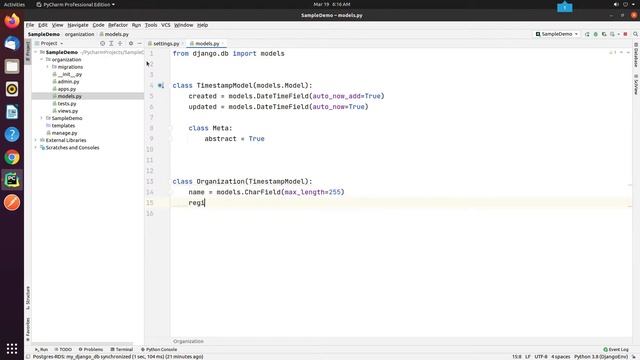The width and height of the screenshot is (640, 360).
Task: Open the Navigate menu
Action: coord(78,25)
